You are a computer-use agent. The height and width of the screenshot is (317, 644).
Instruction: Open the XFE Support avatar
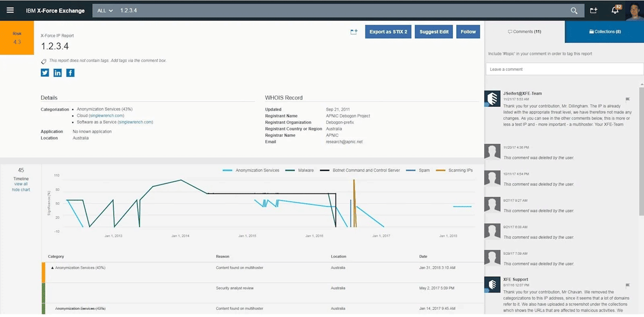click(493, 285)
